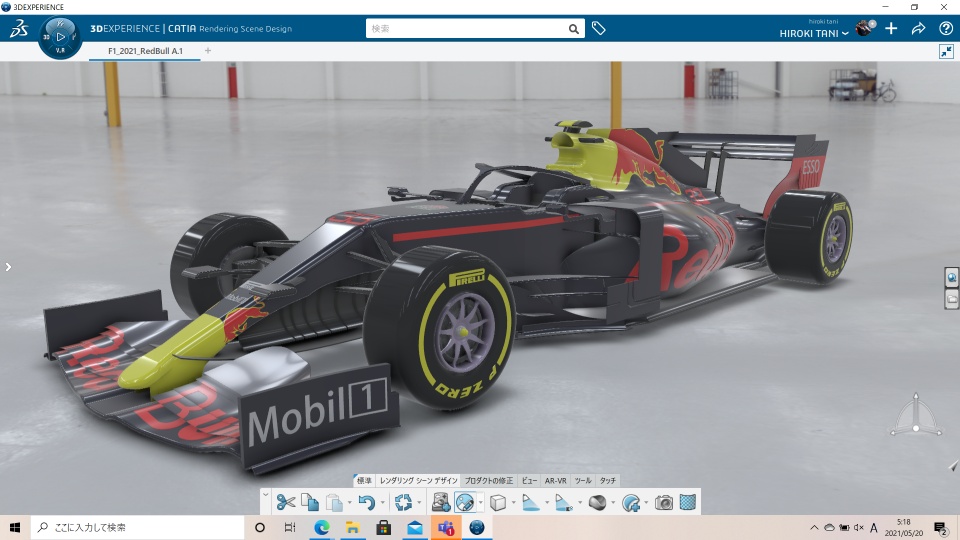Click the Undo arrow icon
The height and width of the screenshot is (540, 960).
(x=367, y=503)
